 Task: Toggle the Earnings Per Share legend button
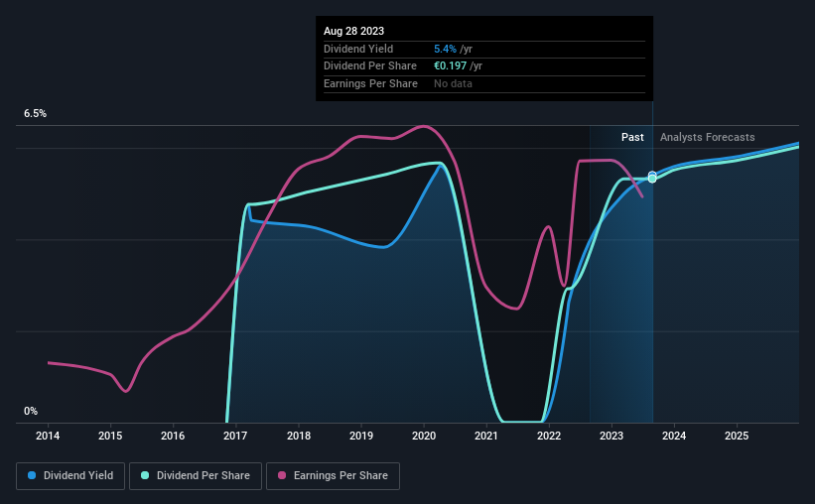click(333, 476)
